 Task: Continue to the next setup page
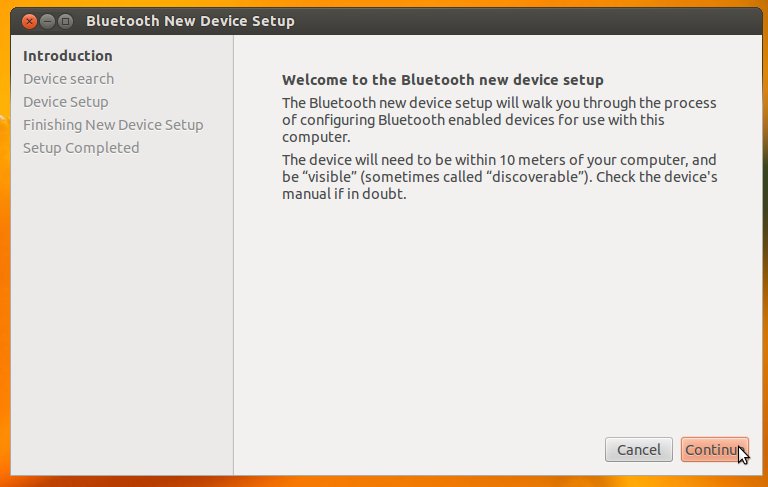point(714,450)
